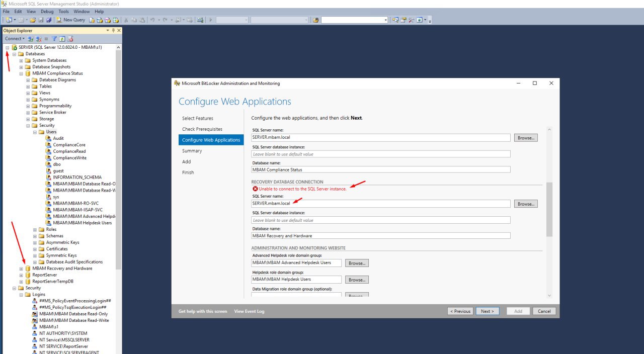Screen dimensions: 644x354
Task: Go to Select Features wizard step
Action: click(x=198, y=118)
